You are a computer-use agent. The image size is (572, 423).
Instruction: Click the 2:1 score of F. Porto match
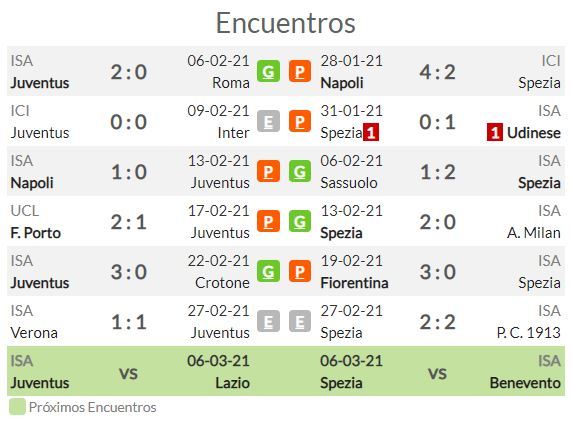129,222
